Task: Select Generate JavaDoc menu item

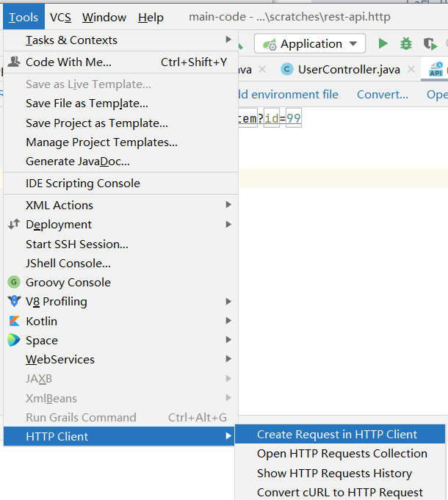Action: pyautogui.click(x=121, y=162)
